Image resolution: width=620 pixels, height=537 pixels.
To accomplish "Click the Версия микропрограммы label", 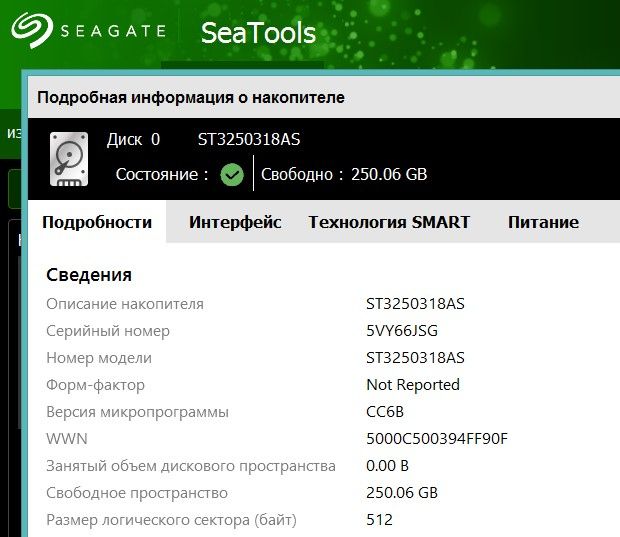I will (x=137, y=412).
